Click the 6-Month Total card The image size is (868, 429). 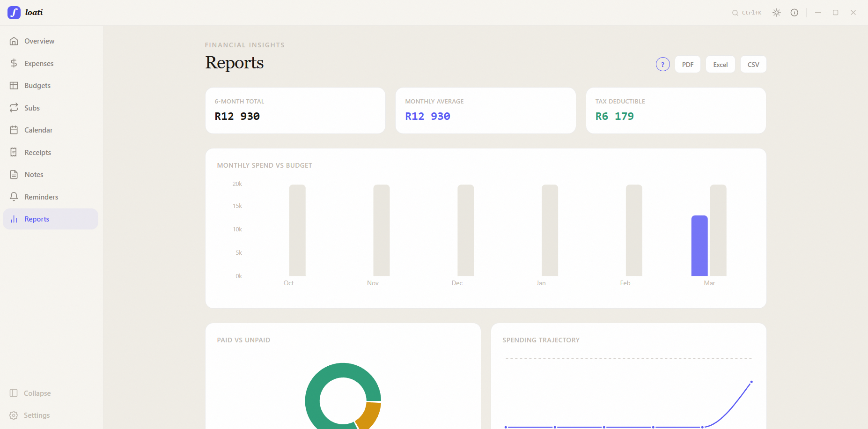click(x=295, y=111)
